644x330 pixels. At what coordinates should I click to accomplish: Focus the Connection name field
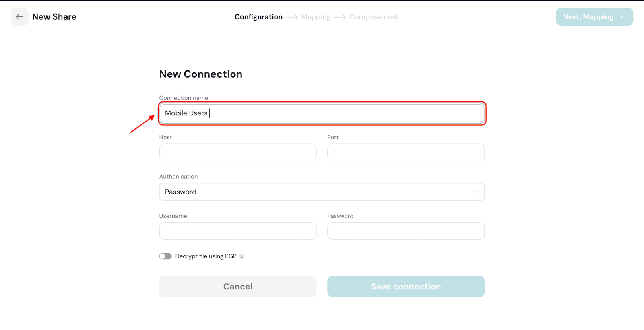tap(322, 113)
